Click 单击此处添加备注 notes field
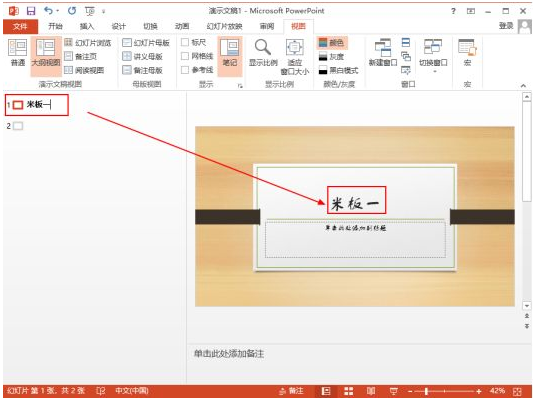Viewport: 535px width, 399px height. click(229, 354)
